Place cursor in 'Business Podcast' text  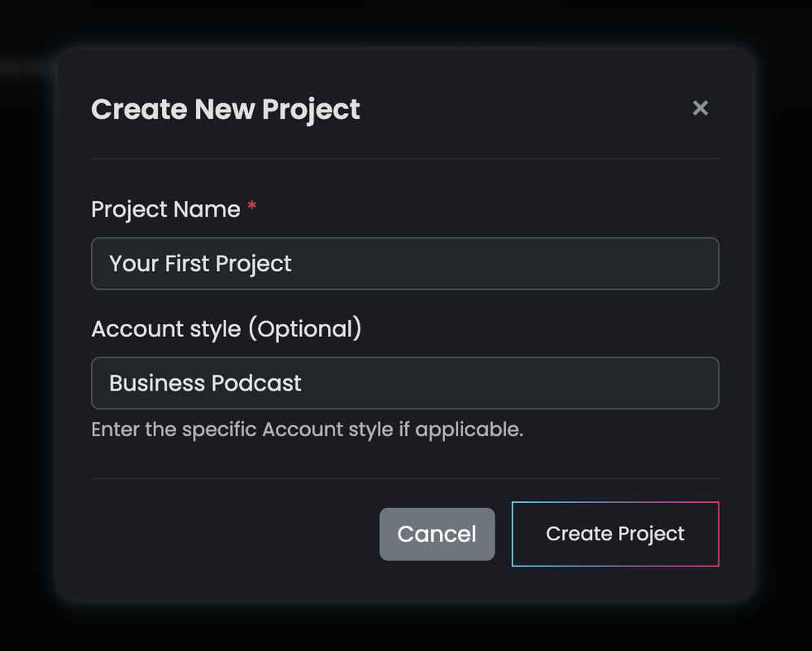[205, 383]
